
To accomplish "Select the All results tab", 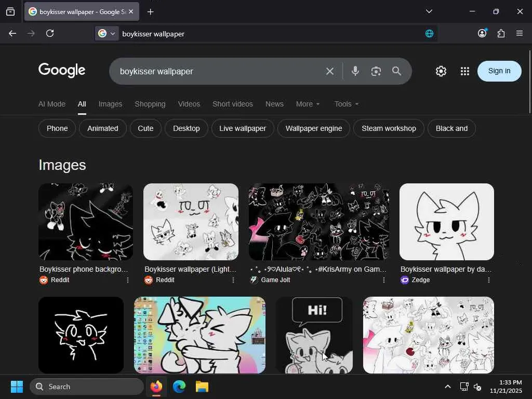I will [x=82, y=104].
